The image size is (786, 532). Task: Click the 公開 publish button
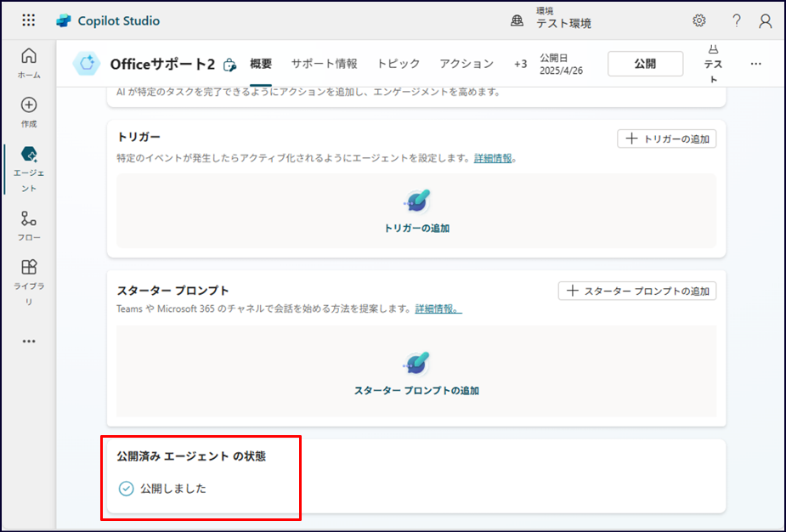tap(645, 64)
